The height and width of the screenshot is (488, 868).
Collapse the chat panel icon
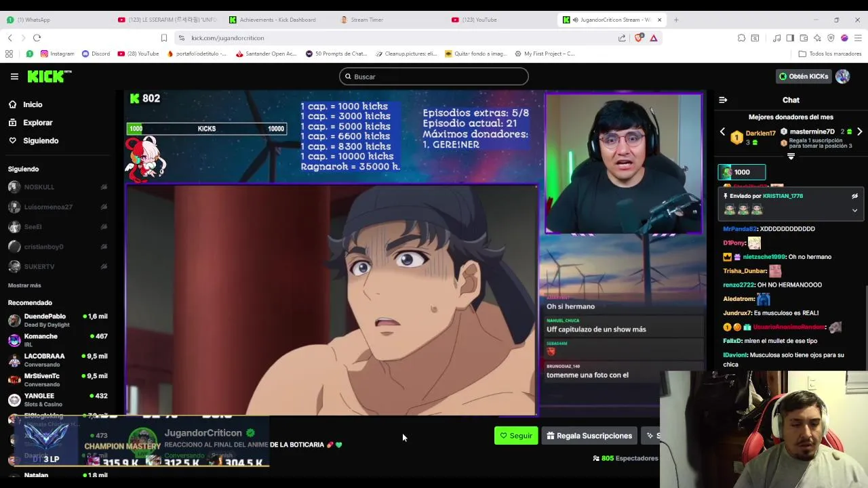pos(723,100)
